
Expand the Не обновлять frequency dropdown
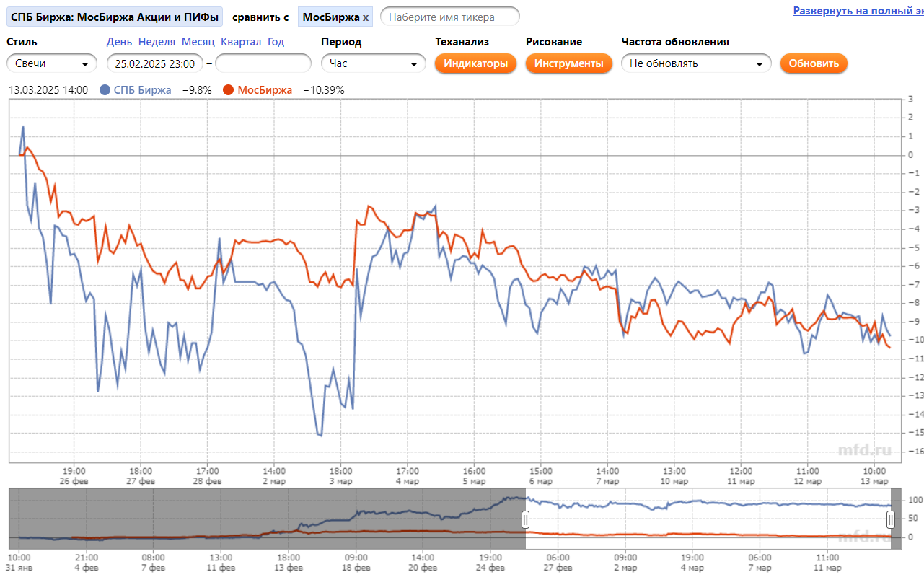coord(696,63)
